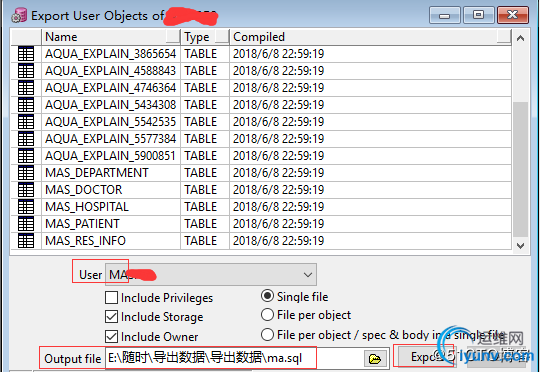Image resolution: width=540 pixels, height=372 pixels.
Task: Sort list by Type column header
Action: click(205, 37)
